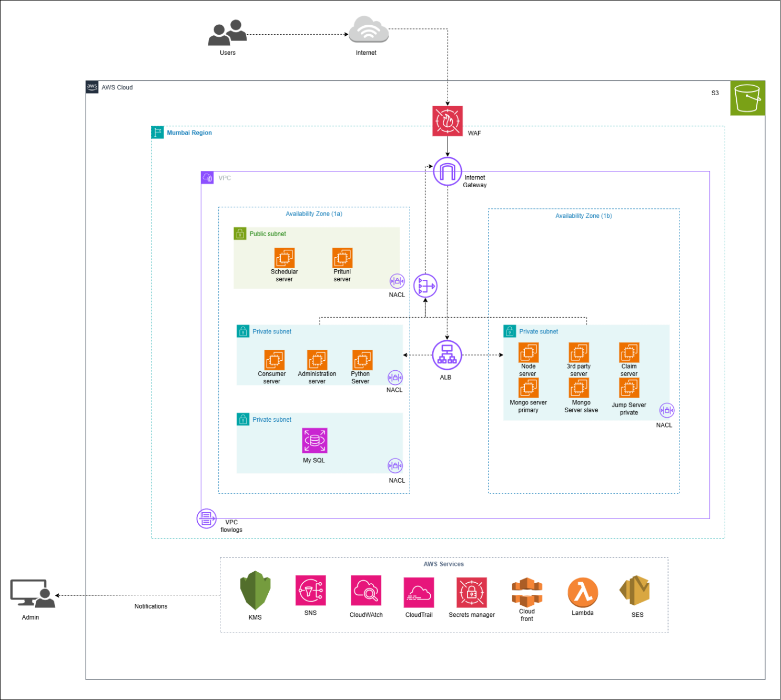The width and height of the screenshot is (781, 700).
Task: Select the Lambda service icon
Action: 583,592
